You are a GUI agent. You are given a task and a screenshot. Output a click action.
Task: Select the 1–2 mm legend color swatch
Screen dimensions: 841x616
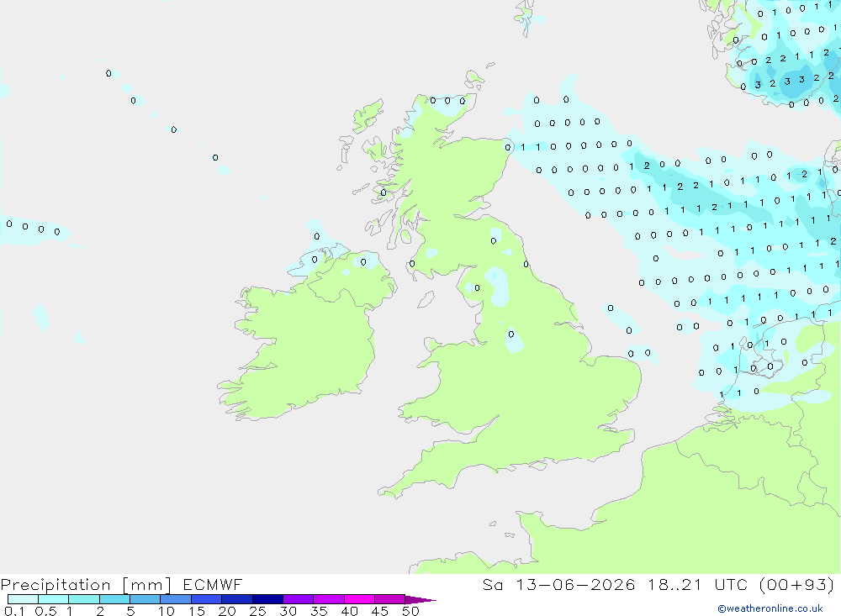coord(83,599)
